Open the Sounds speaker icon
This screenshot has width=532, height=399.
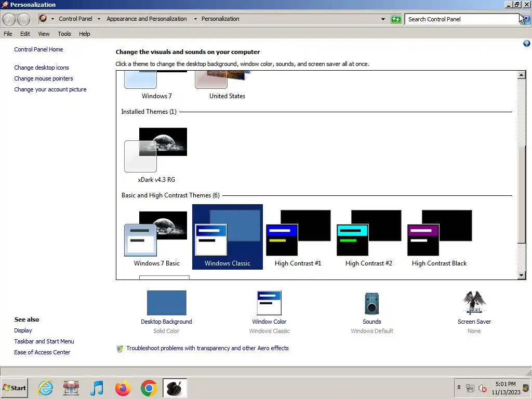click(372, 303)
